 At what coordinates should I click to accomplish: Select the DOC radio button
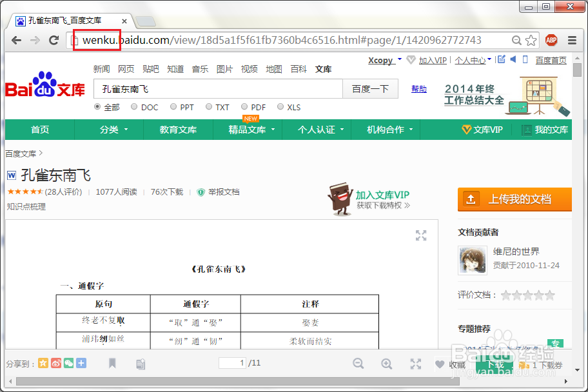[x=134, y=107]
